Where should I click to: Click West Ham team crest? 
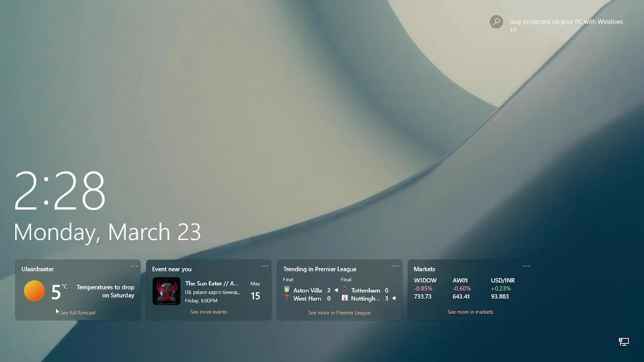tap(287, 298)
